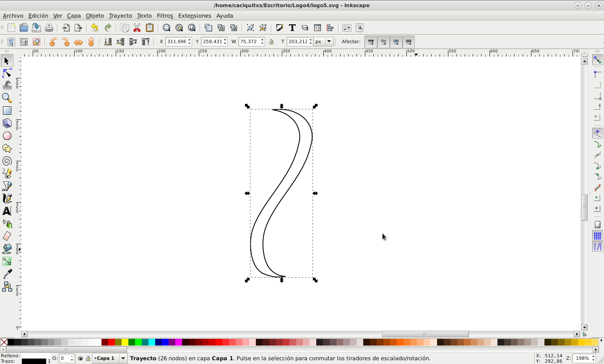Image resolution: width=604 pixels, height=364 pixels.
Task: Open the Edición menu
Action: (38, 15)
